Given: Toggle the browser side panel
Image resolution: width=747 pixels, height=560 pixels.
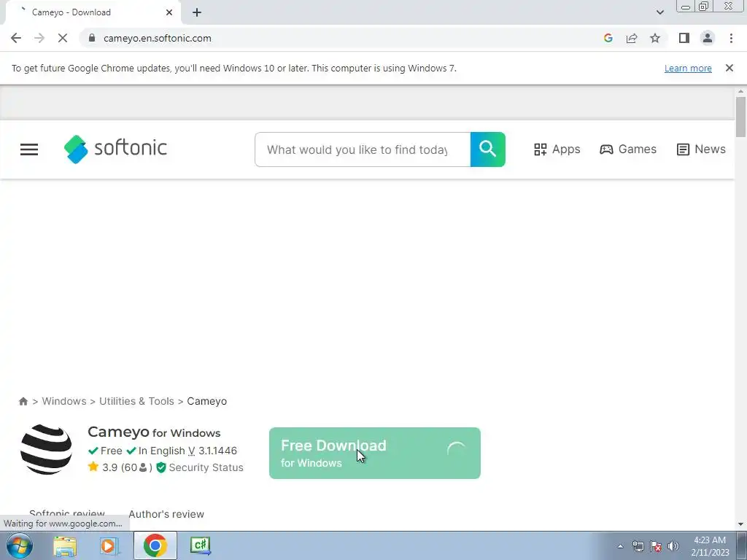Looking at the screenshot, I should [684, 38].
